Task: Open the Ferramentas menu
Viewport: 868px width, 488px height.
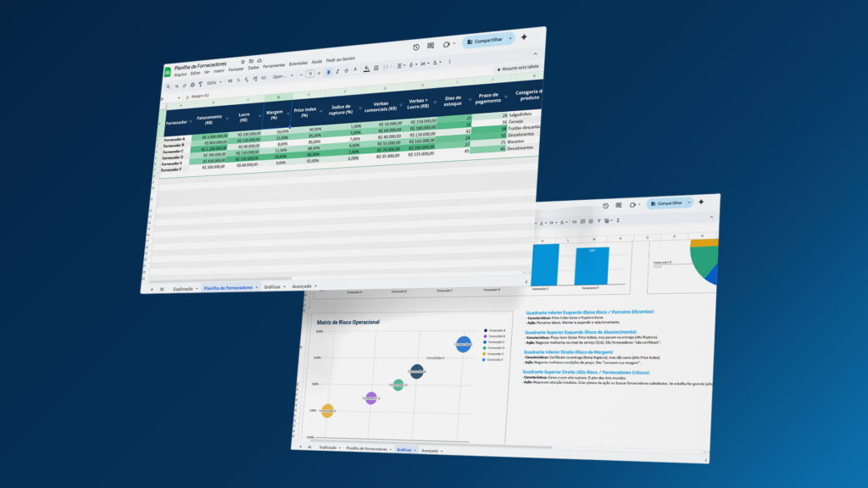Action: coord(273,66)
